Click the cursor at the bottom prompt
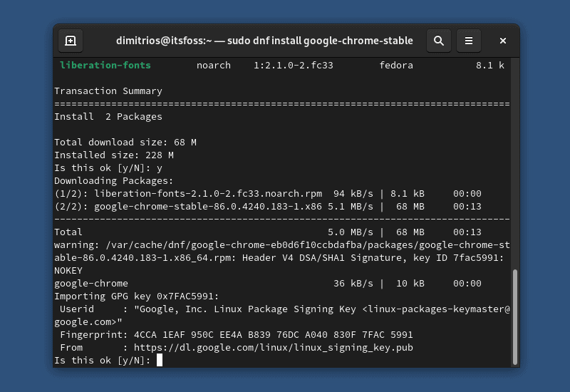This screenshot has height=392, width=570. tap(160, 361)
